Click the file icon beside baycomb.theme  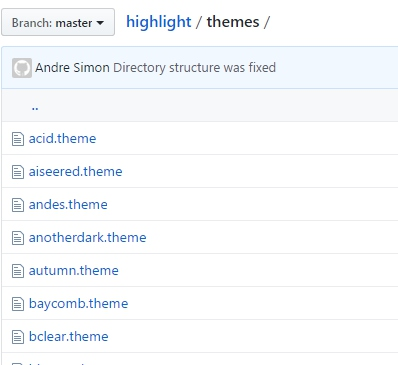coord(18,304)
